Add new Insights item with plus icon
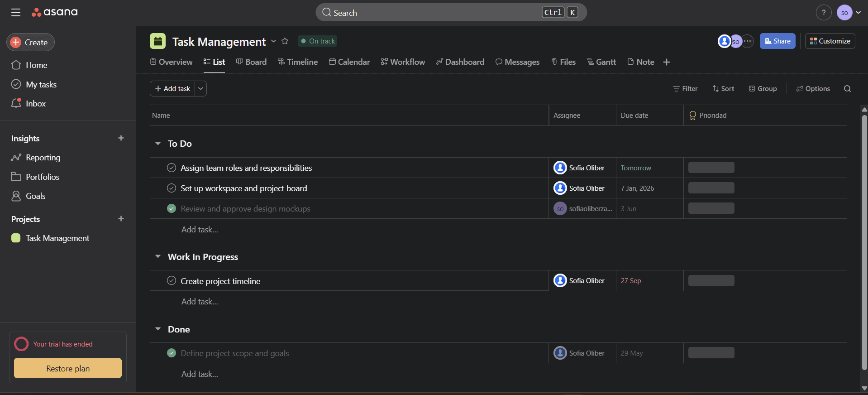The width and height of the screenshot is (868, 395). (x=121, y=138)
